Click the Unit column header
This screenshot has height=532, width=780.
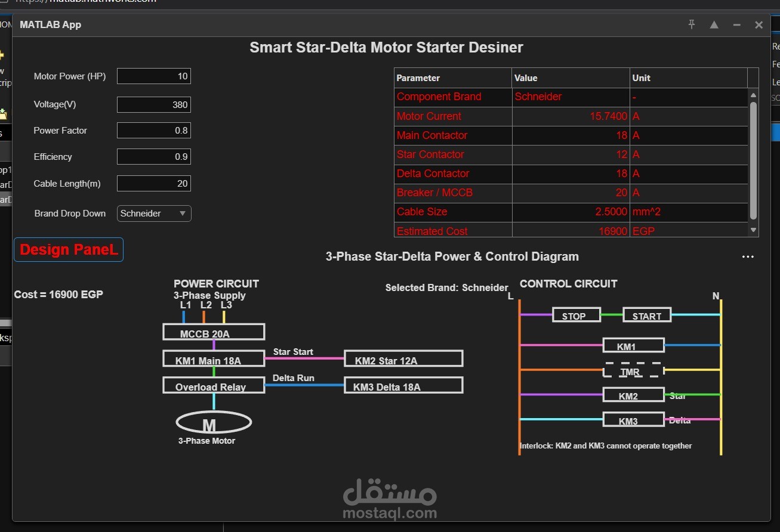point(689,78)
